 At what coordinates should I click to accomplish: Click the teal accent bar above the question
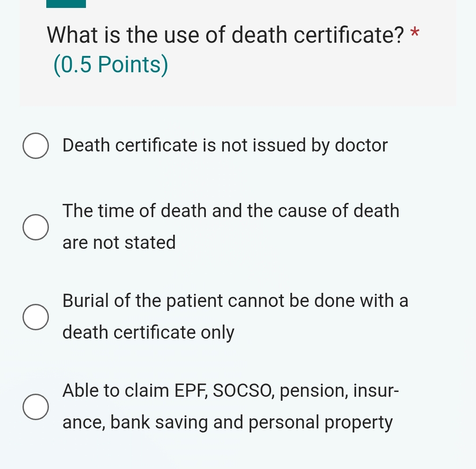pos(66,4)
